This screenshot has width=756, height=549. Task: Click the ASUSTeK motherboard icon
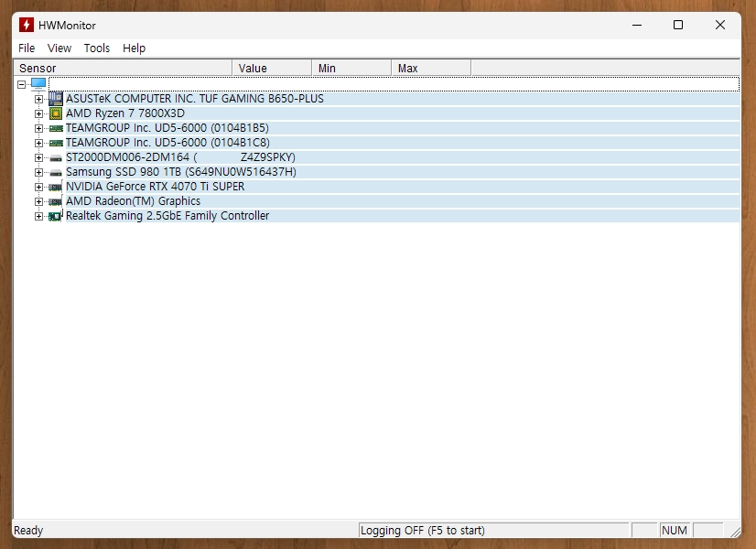[56, 99]
